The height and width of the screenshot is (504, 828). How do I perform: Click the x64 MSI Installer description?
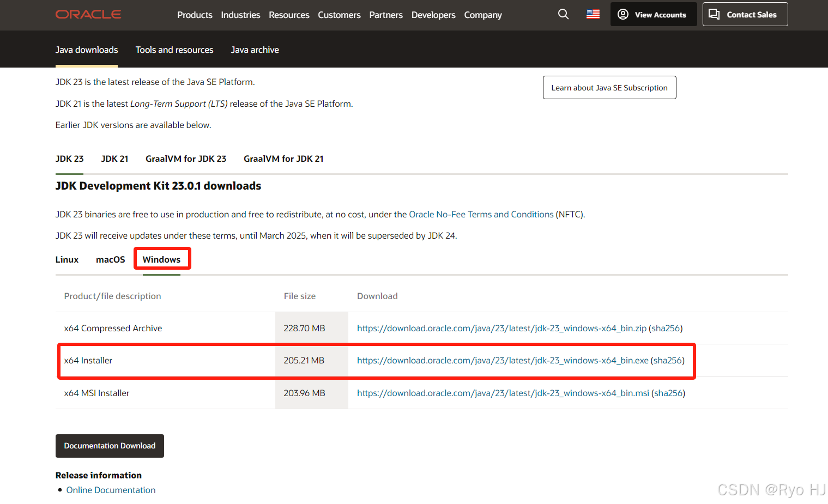96,393
